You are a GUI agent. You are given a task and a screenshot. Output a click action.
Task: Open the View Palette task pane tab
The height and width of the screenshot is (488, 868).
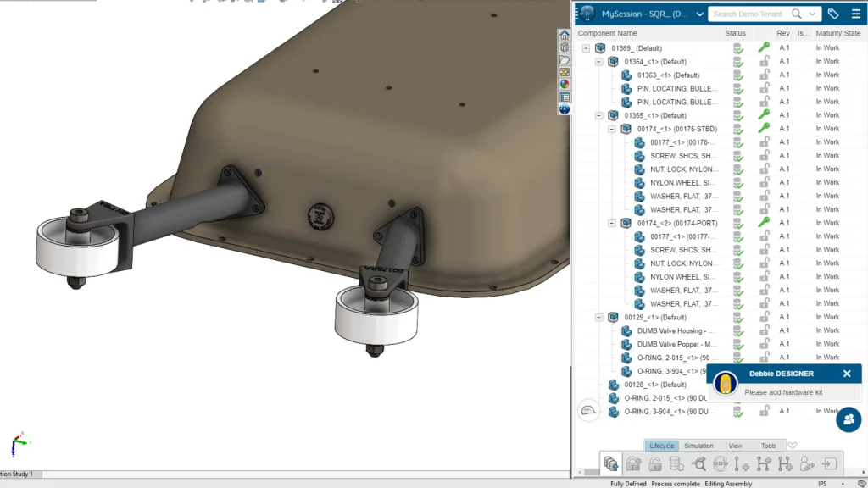(x=564, y=72)
